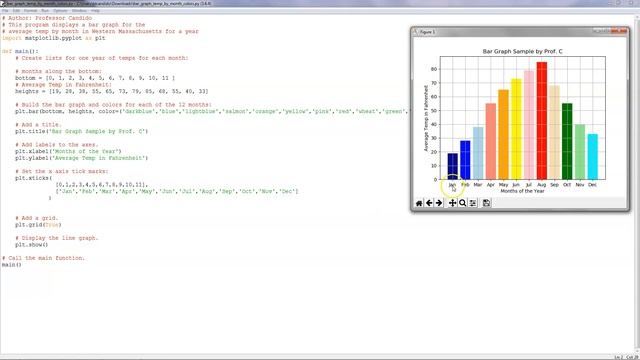Viewport: 640px width, 360px height.
Task: Go back to previous view arrow
Action: click(429, 203)
